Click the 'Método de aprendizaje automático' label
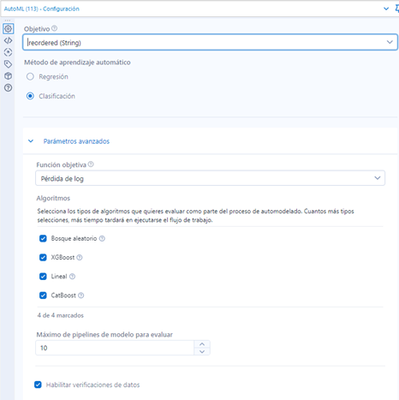The height and width of the screenshot is (400, 399). click(77, 62)
